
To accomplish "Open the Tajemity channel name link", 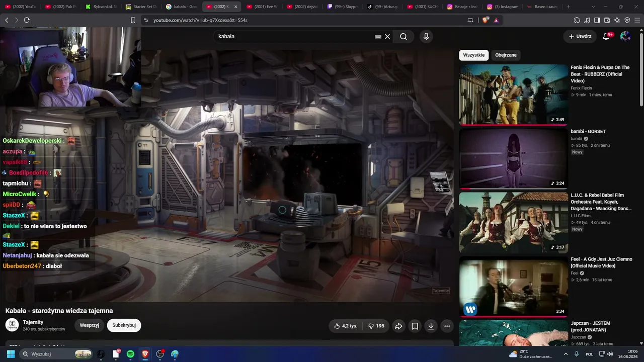I will tap(33, 322).
